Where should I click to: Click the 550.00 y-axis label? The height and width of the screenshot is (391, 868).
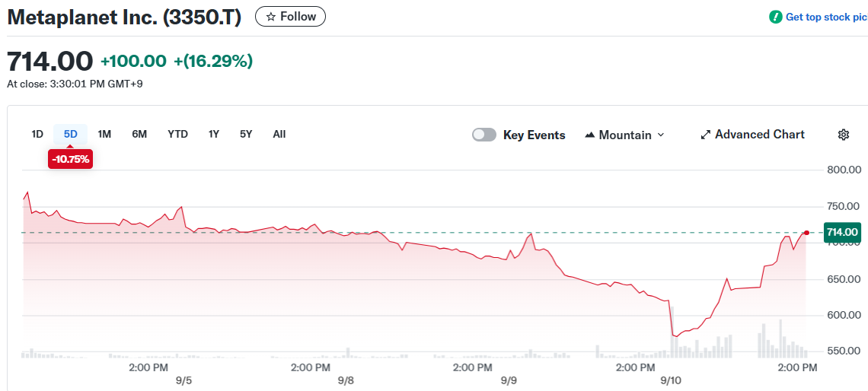[842, 351]
